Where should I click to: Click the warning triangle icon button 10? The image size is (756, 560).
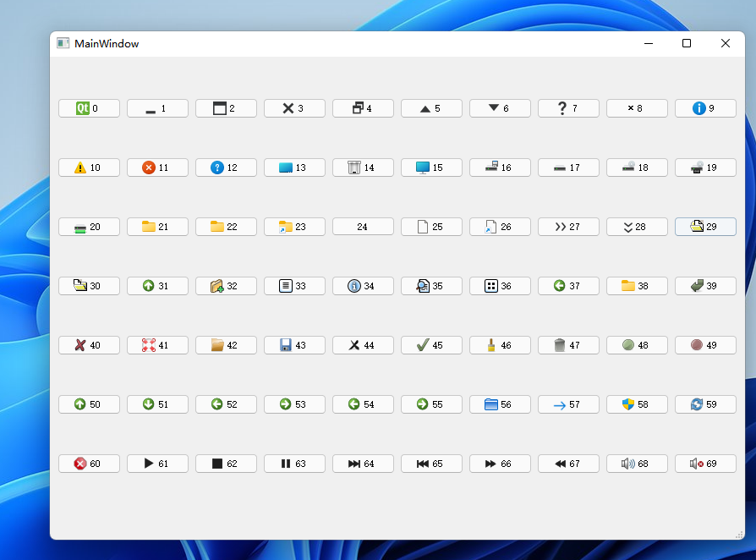point(89,167)
